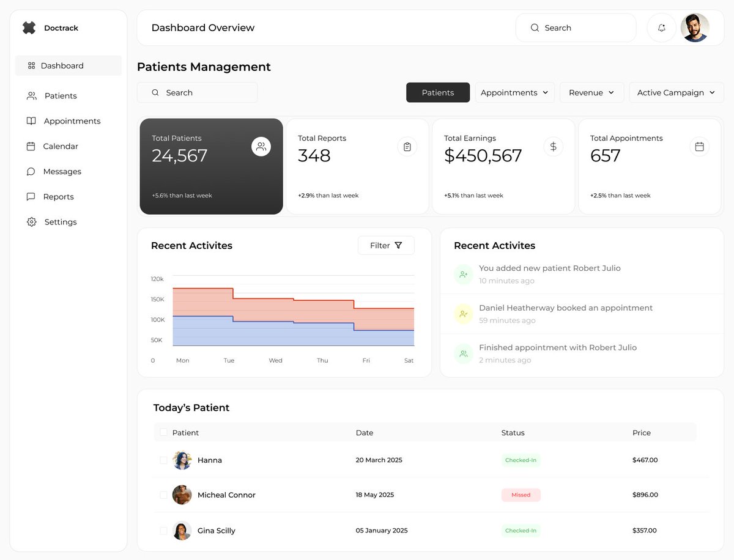Click the Reports icon in sidebar

(31, 197)
